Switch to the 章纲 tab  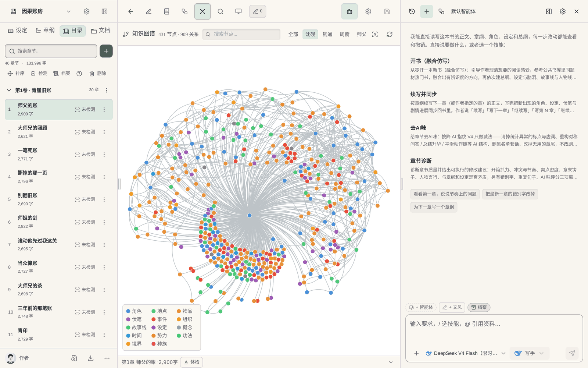point(45,31)
